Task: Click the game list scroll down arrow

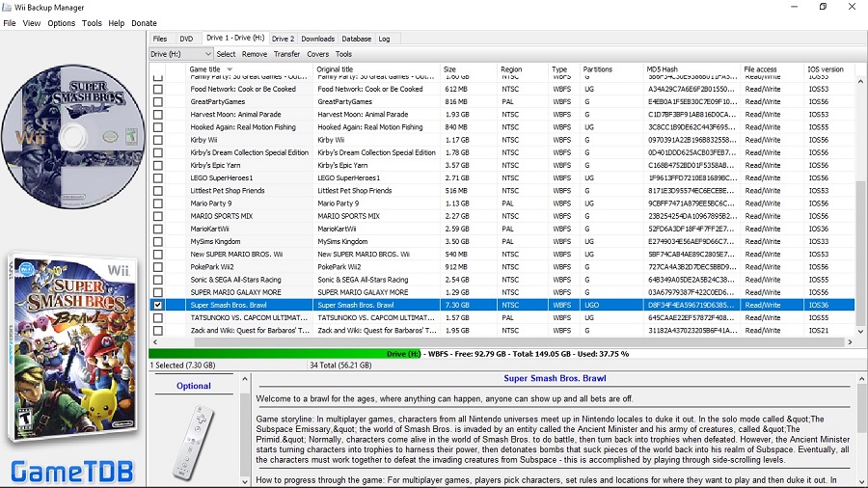Action: coord(860,332)
